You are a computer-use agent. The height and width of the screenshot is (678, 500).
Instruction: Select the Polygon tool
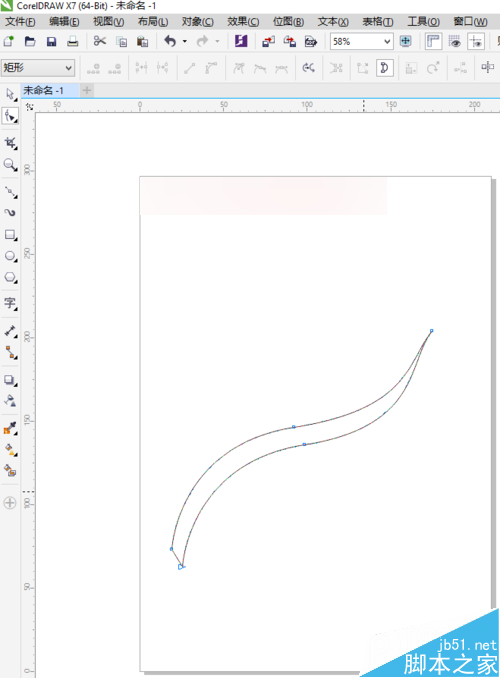[x=10, y=277]
